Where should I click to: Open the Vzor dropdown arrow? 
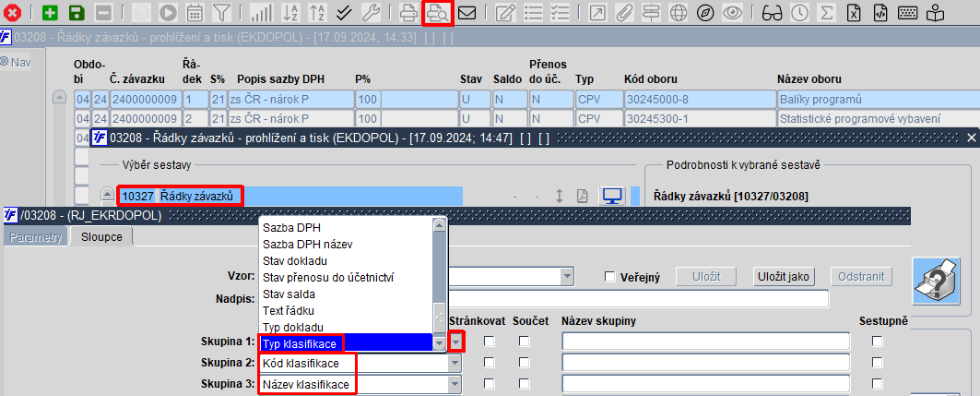[x=567, y=276]
